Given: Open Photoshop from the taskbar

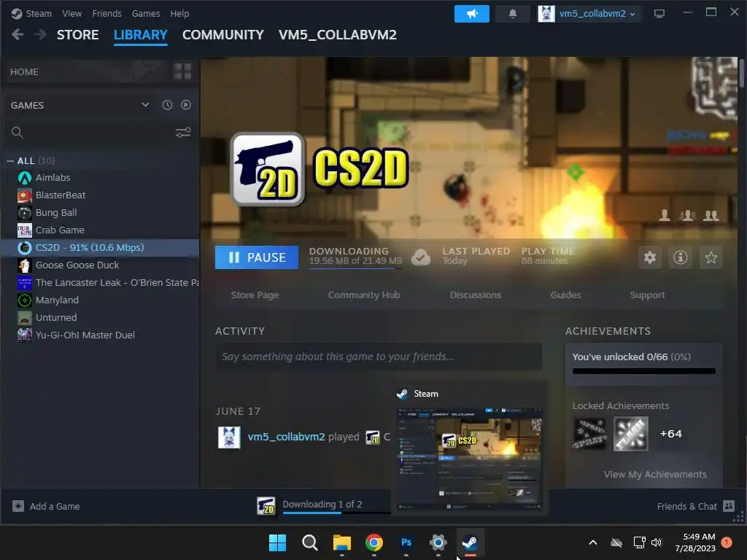Looking at the screenshot, I should pos(406,542).
